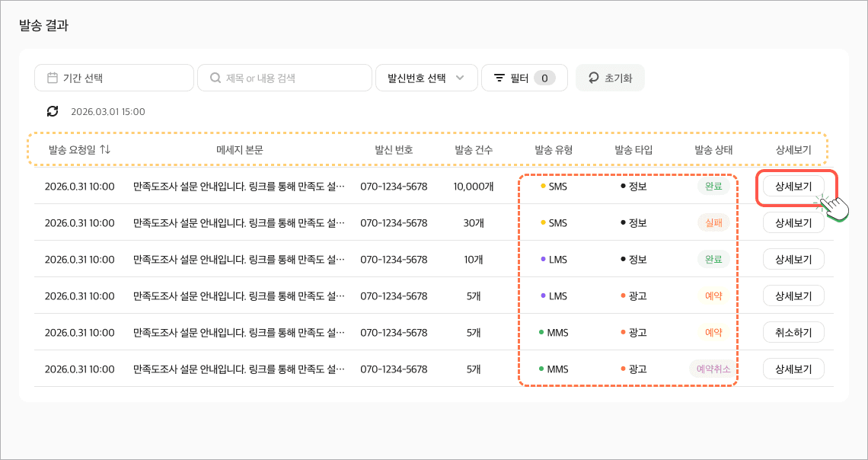Open the 기간 선택 date picker
Viewport: 868px width, 460px height.
pos(114,78)
